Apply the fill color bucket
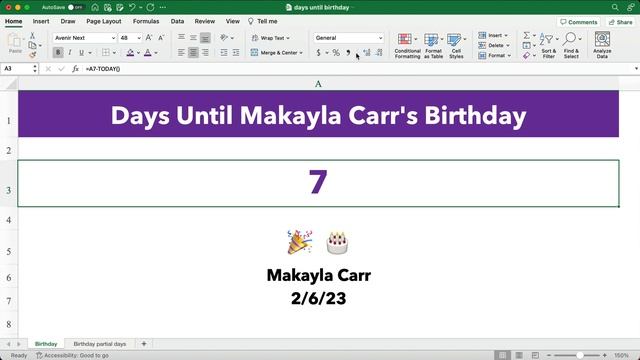The image size is (640, 360). (130, 52)
